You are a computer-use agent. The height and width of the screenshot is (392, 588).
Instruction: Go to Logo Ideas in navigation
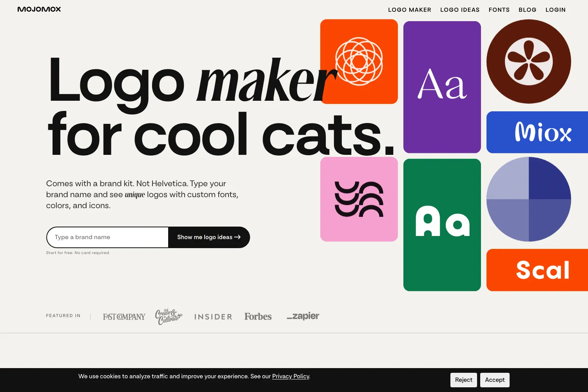[x=460, y=10]
